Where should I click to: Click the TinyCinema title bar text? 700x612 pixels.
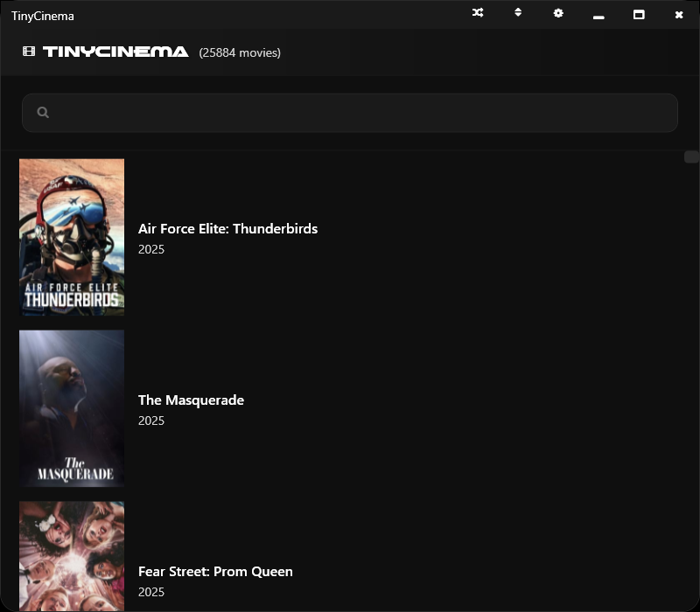point(42,17)
